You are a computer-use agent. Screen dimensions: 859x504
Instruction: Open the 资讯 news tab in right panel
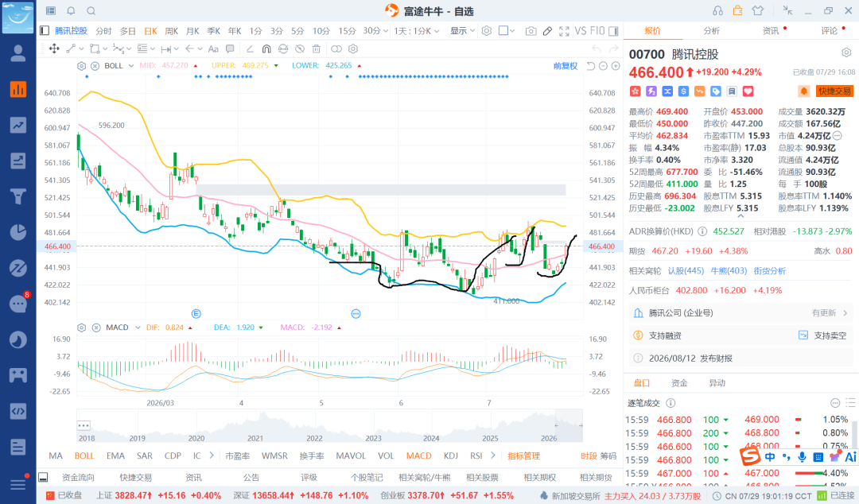click(x=771, y=31)
